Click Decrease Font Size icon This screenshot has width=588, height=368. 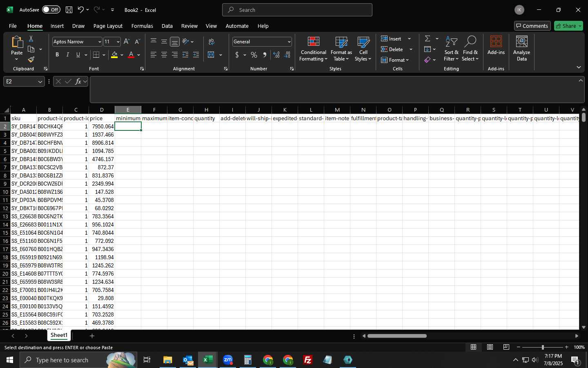137,42
